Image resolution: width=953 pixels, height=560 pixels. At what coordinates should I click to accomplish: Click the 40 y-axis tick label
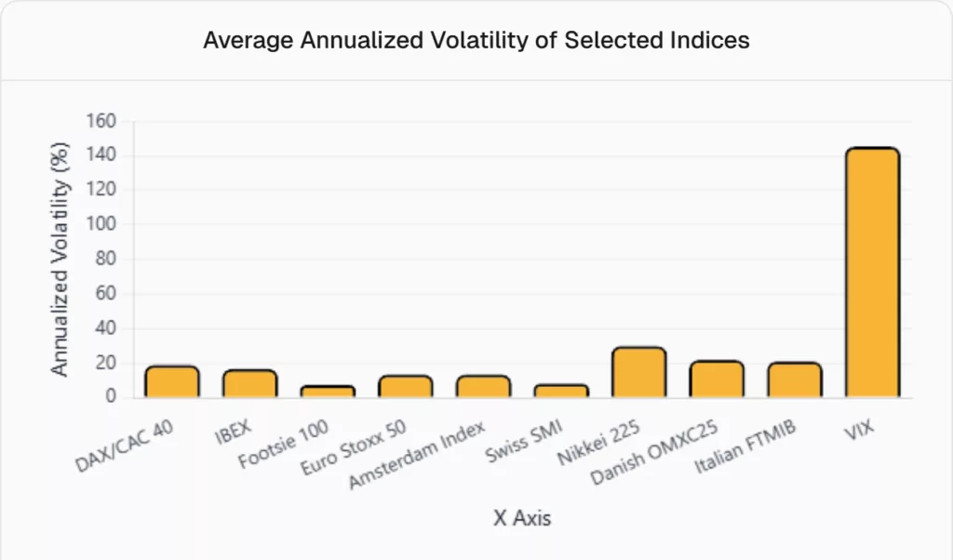pos(105,328)
